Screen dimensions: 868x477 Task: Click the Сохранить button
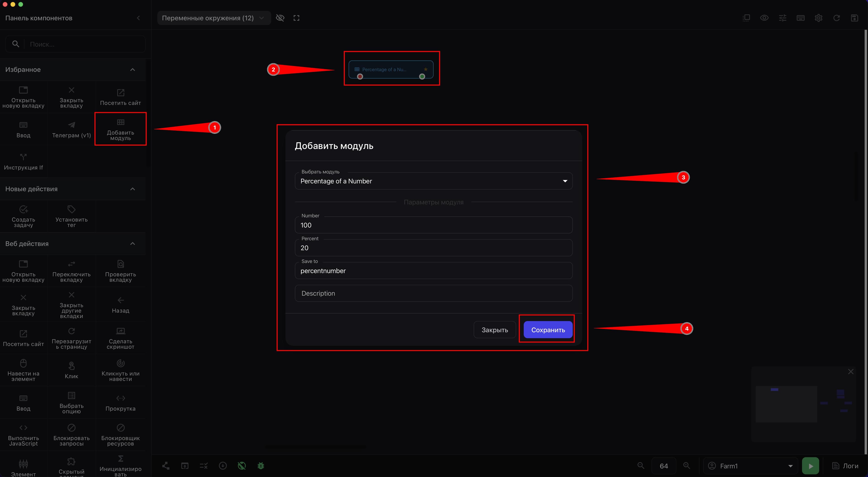548,330
